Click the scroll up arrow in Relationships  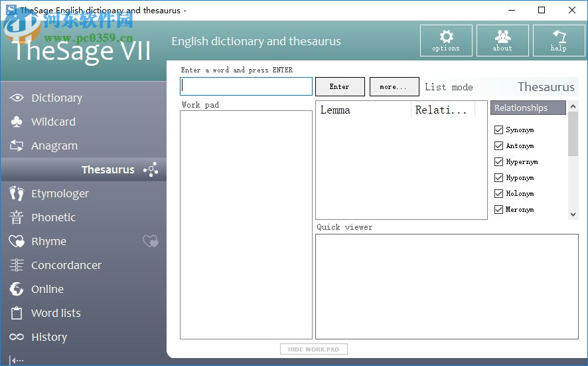(x=573, y=106)
